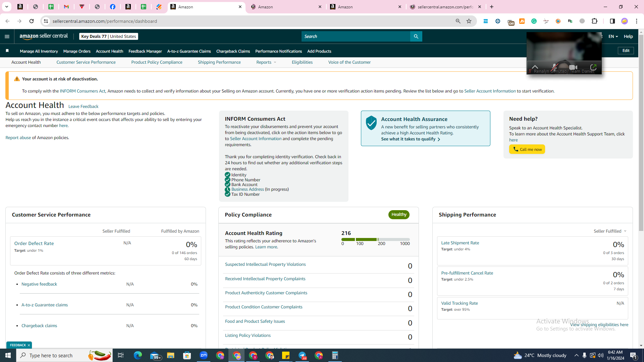Toggle the camera in the Zoom overlay

[573, 67]
